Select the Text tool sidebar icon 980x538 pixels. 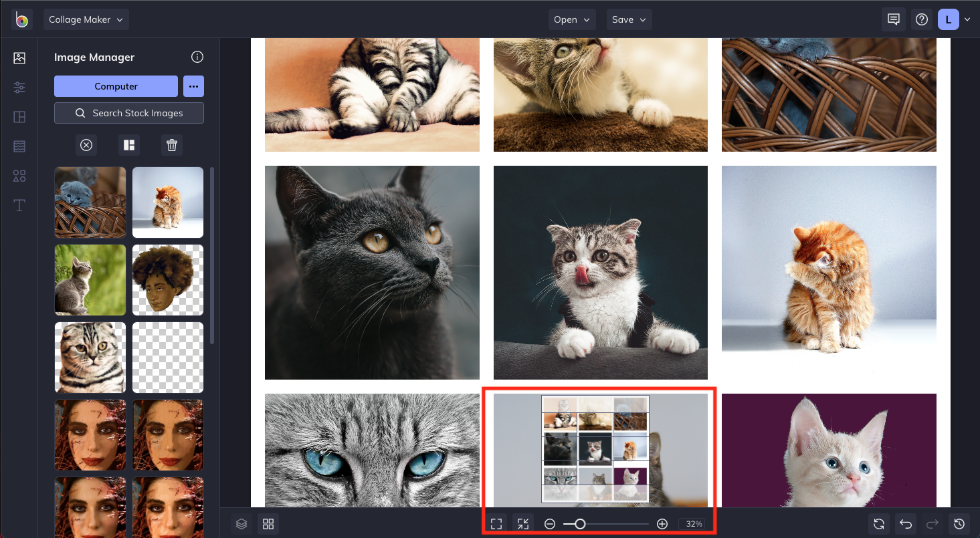(x=19, y=205)
